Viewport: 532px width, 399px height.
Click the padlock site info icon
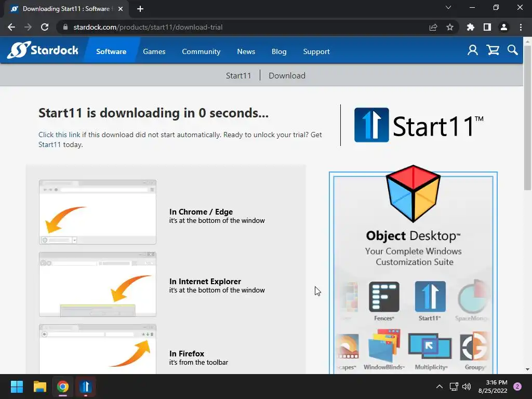[65, 27]
